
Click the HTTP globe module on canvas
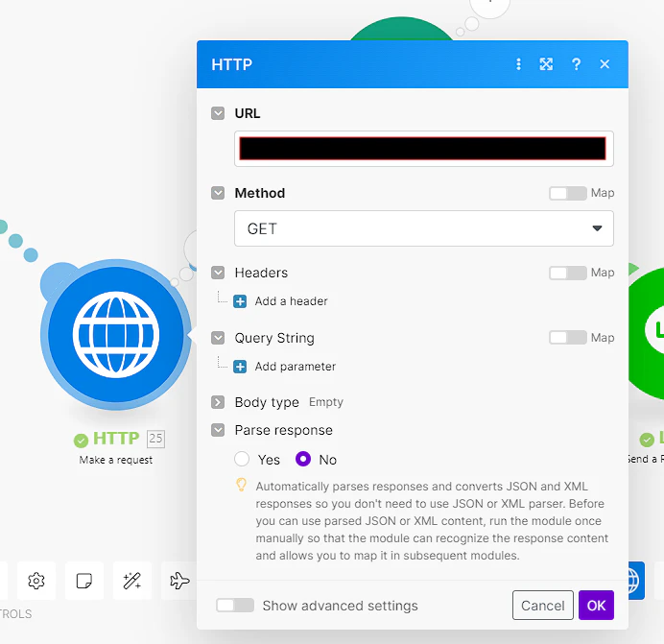(x=116, y=334)
